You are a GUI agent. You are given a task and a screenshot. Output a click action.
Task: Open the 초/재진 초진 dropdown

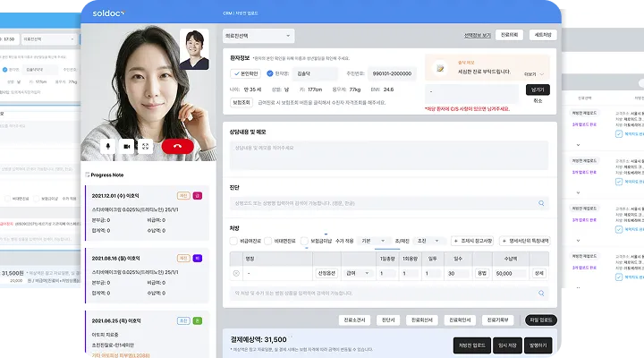click(x=428, y=241)
